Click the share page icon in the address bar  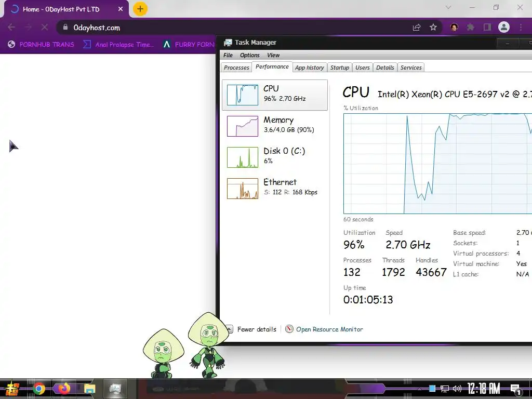[x=417, y=27]
